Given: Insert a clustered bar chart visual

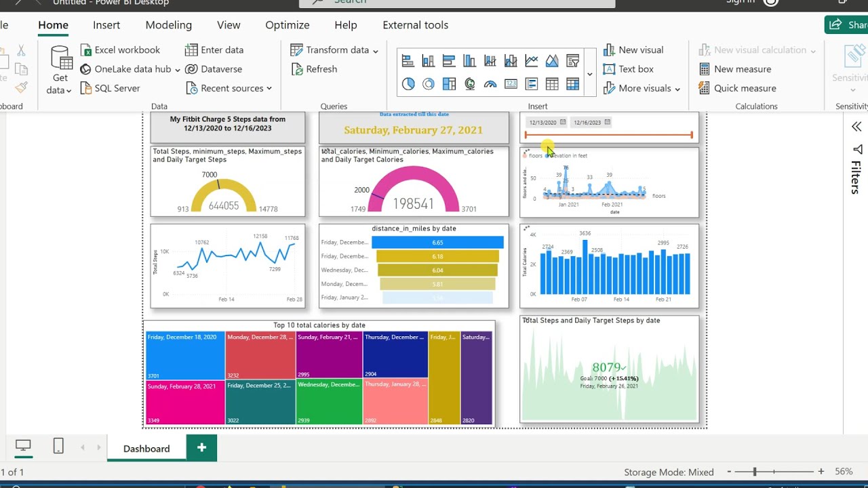Looking at the screenshot, I should (x=449, y=62).
